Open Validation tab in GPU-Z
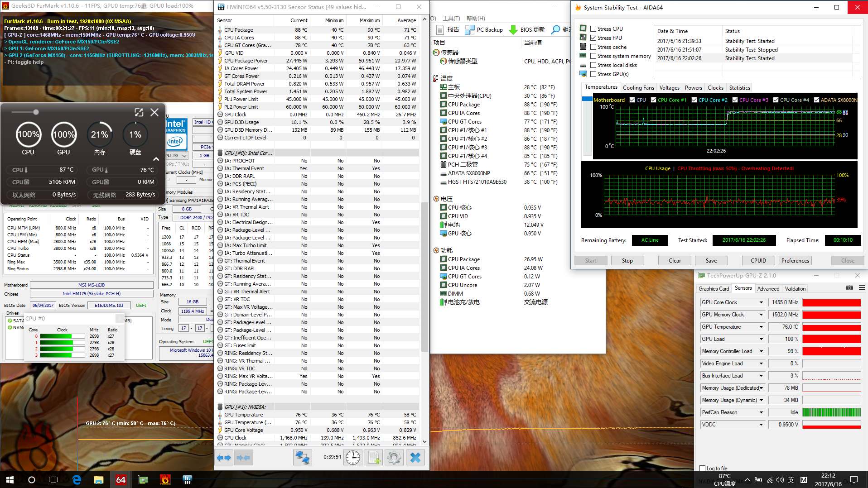The width and height of the screenshot is (868, 488). [795, 288]
